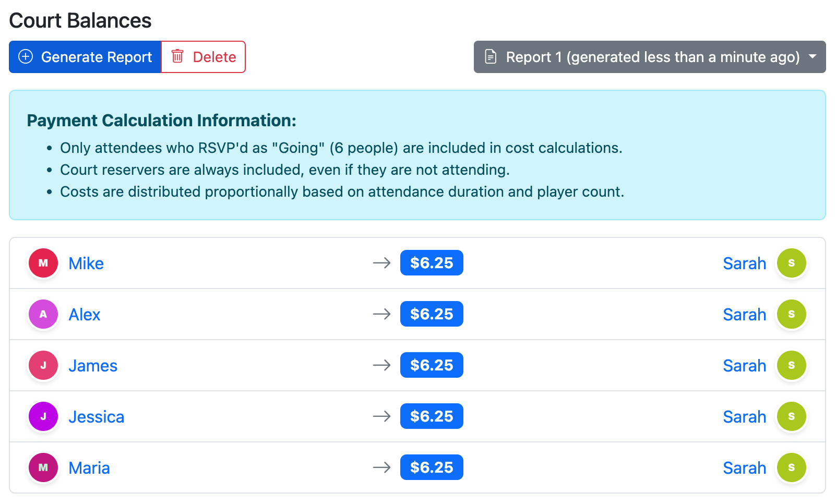This screenshot has height=504, width=836.
Task: Click the $6.25 amount badge for Maria
Action: click(432, 467)
